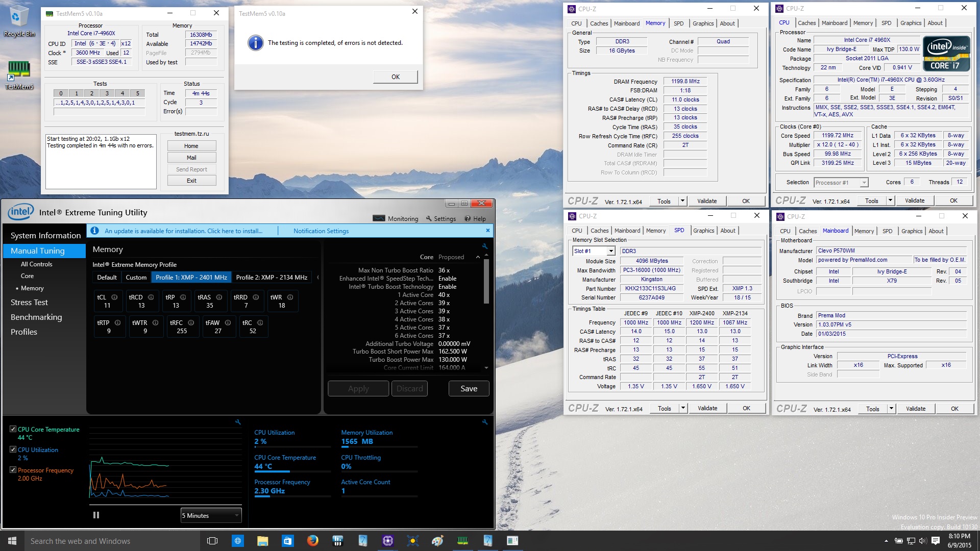This screenshot has width=980, height=551.
Task: Open File Explorer from the taskbar
Action: (262, 541)
